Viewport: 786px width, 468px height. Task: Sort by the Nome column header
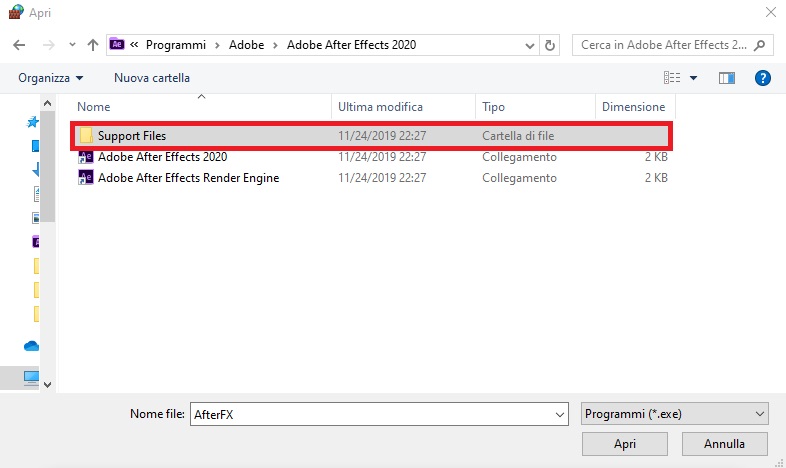[94, 107]
